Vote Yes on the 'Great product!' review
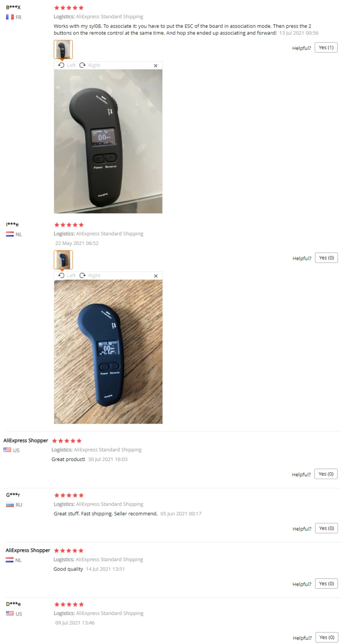 326,474
